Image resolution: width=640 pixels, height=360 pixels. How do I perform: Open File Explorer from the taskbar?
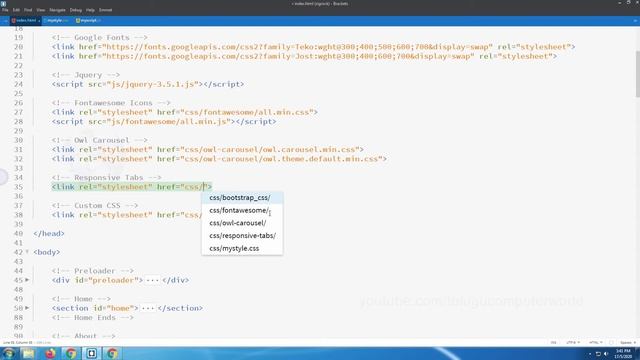[x=29, y=353]
